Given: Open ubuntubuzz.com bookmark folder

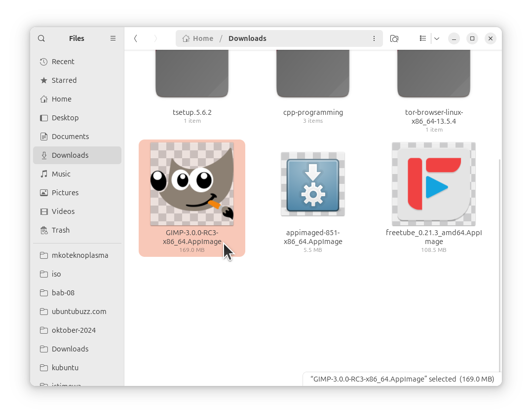Looking at the screenshot, I should coord(77,312).
